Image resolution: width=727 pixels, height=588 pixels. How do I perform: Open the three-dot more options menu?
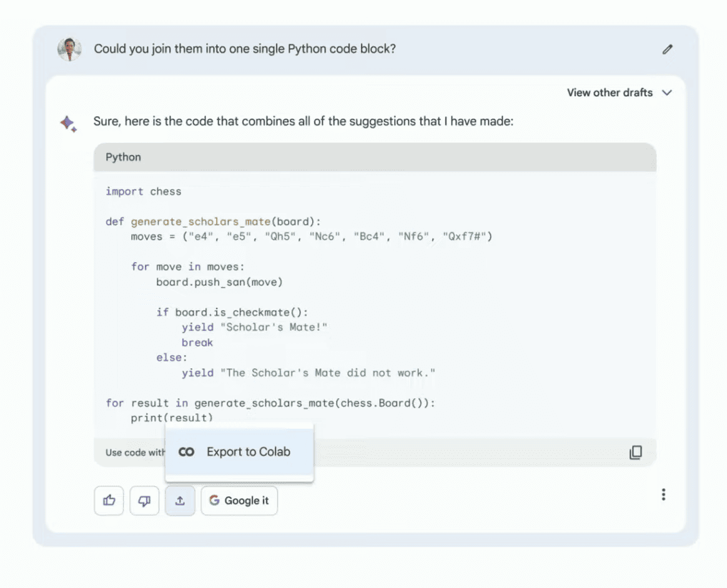[x=663, y=494]
